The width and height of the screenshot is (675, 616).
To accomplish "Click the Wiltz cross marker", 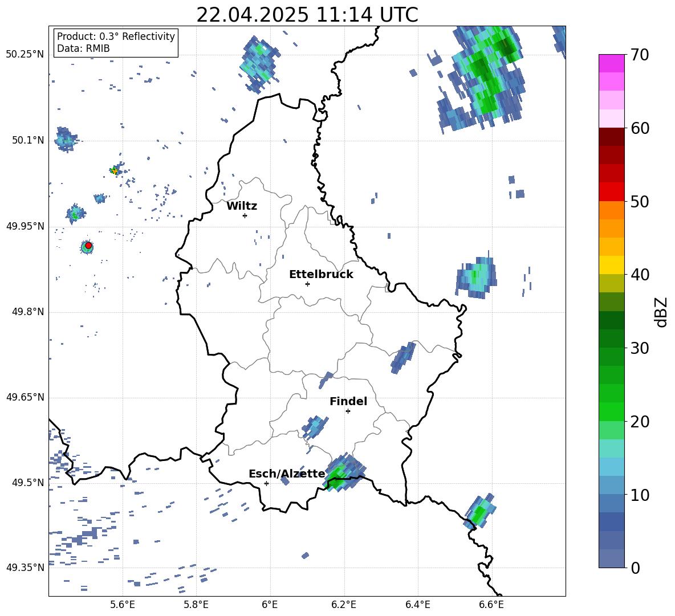I will coord(245,215).
